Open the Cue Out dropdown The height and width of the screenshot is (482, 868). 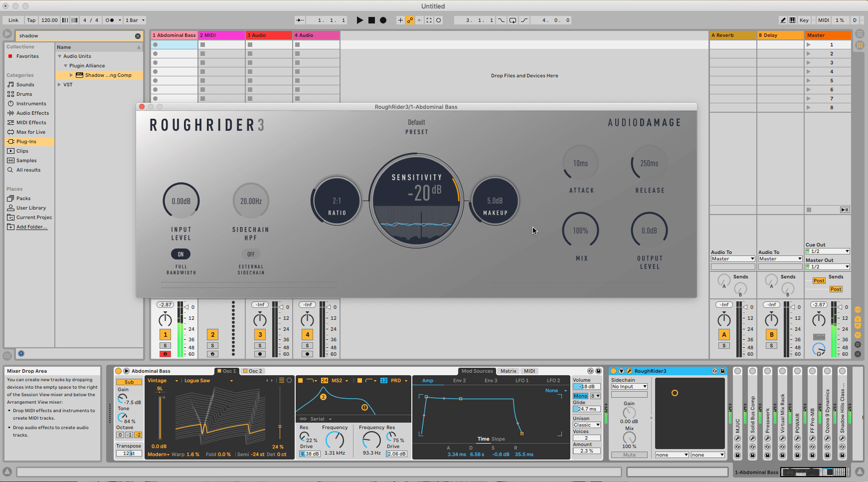pyautogui.click(x=828, y=251)
